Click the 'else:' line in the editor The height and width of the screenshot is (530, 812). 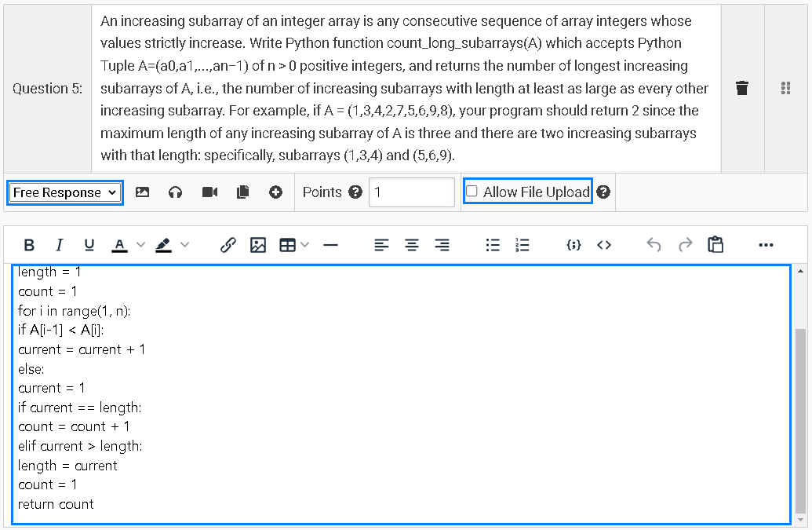pos(31,369)
